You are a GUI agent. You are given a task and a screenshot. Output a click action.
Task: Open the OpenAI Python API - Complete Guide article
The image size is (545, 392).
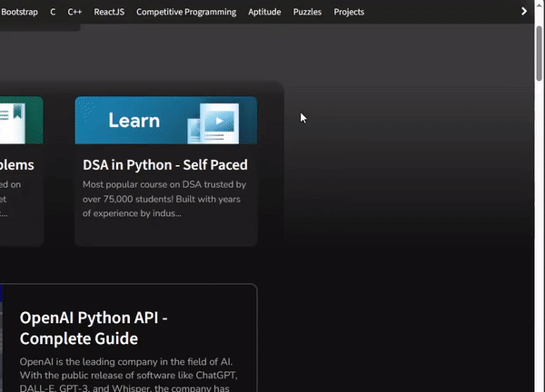94,328
